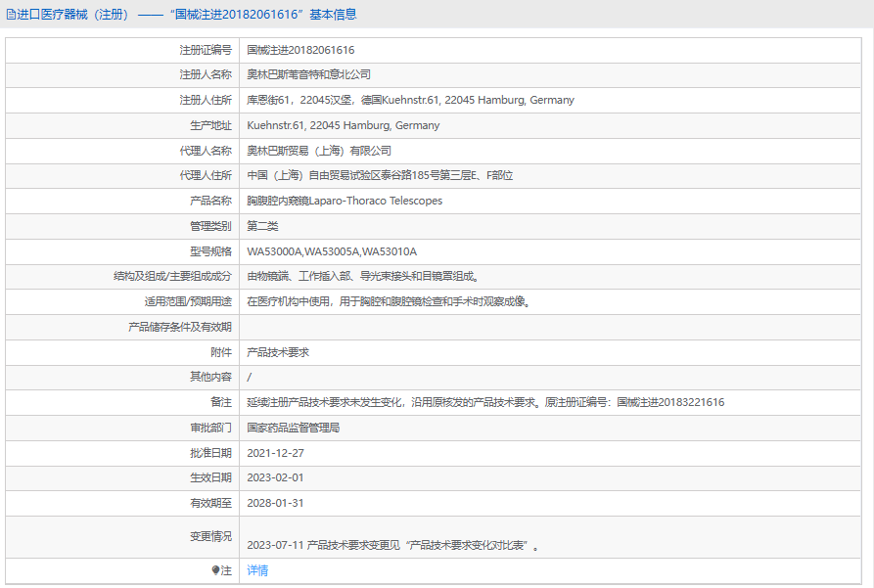Image resolution: width=874 pixels, height=588 pixels.
Task: Click the 代理人住所 label
Action: point(206,175)
